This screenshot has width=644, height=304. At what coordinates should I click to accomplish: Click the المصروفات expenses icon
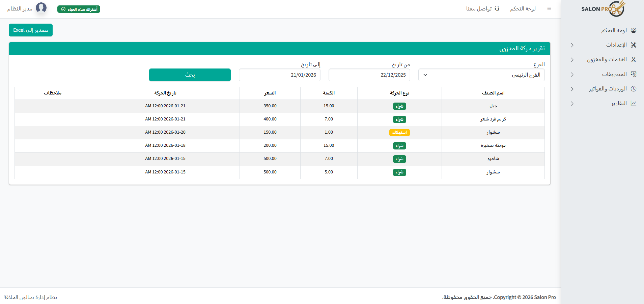(x=634, y=74)
